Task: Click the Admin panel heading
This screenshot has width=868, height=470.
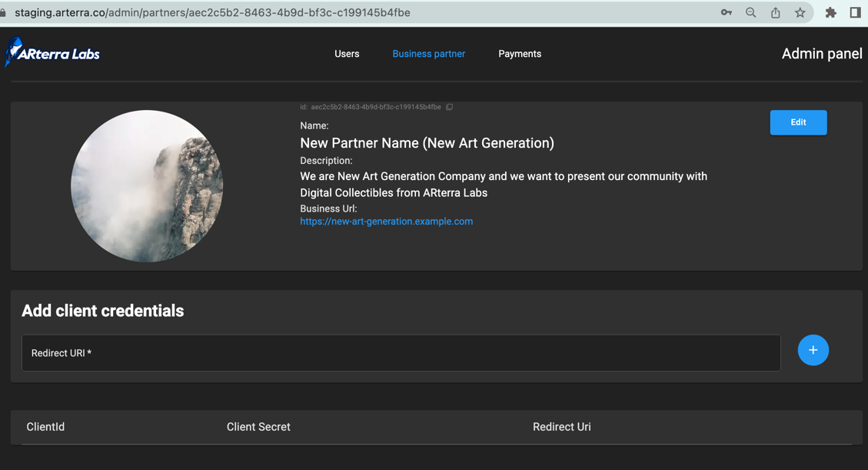Action: 821,54
